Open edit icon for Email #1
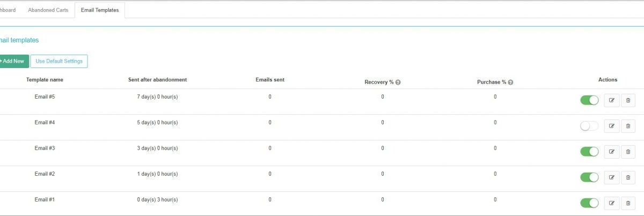The width and height of the screenshot is (644, 216). 611,203
